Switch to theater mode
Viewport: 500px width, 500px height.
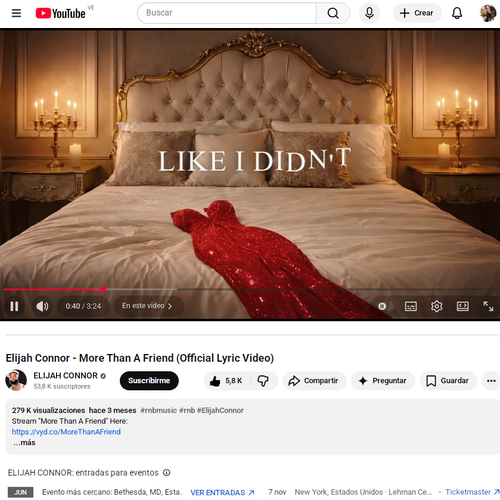click(463, 306)
